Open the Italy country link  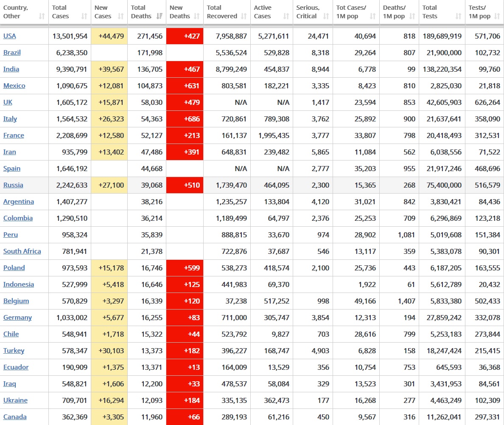[10, 119]
